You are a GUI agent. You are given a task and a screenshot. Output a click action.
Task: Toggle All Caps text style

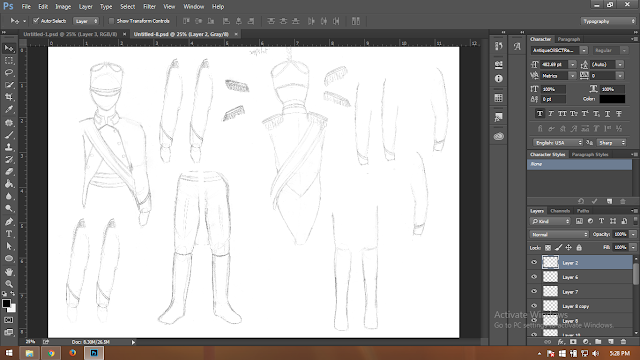(x=562, y=114)
